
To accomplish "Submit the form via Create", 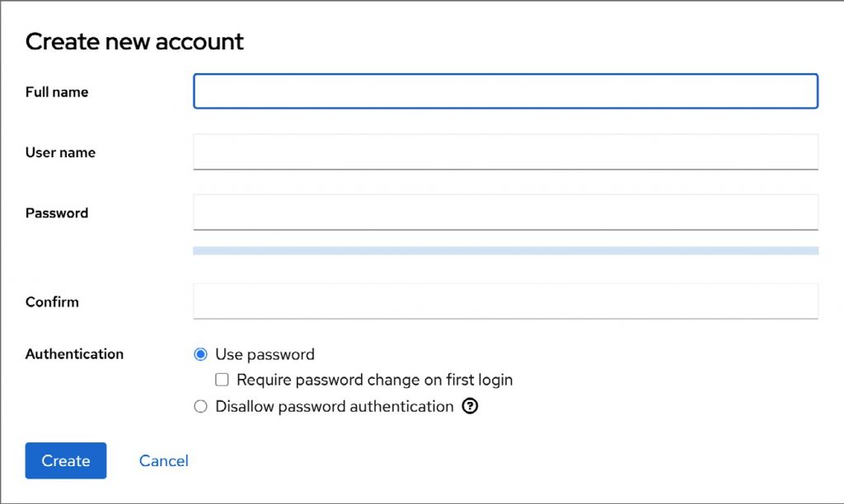I will 65,460.
